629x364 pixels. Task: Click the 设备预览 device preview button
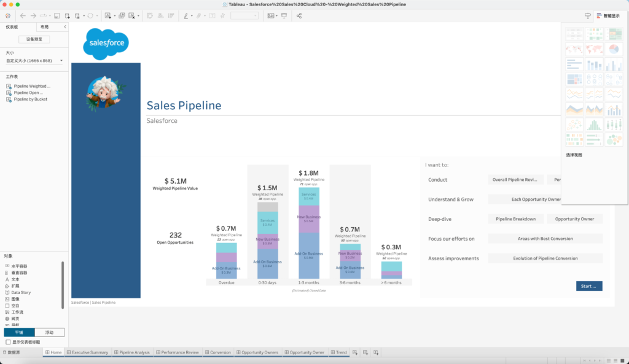[x=34, y=39]
